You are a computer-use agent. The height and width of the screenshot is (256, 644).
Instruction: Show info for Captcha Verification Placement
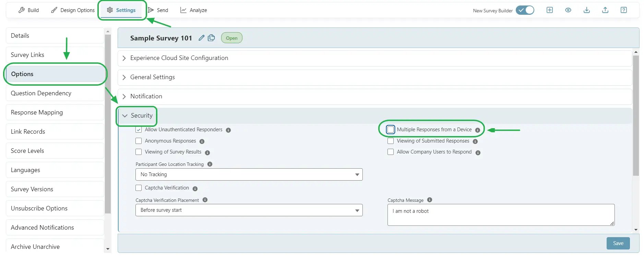point(205,200)
